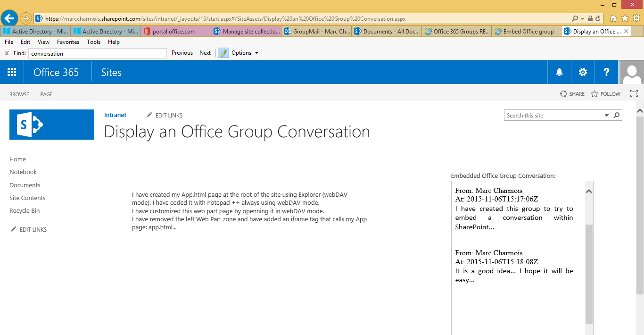Open the Find Options dropdown

245,53
